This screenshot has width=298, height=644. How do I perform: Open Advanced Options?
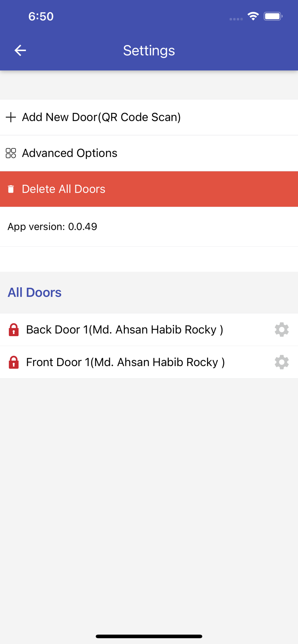click(x=149, y=153)
